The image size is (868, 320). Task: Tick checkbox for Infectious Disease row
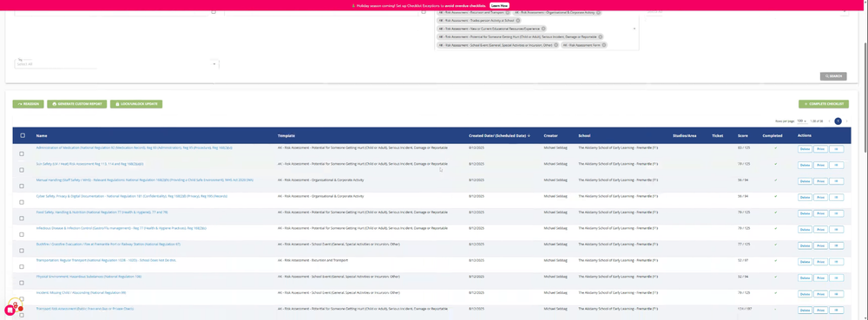click(22, 234)
